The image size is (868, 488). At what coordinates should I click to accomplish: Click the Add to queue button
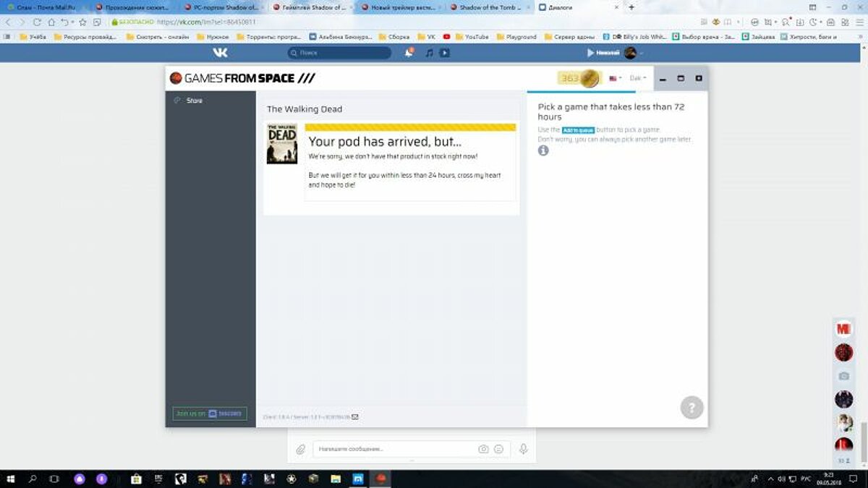(578, 130)
